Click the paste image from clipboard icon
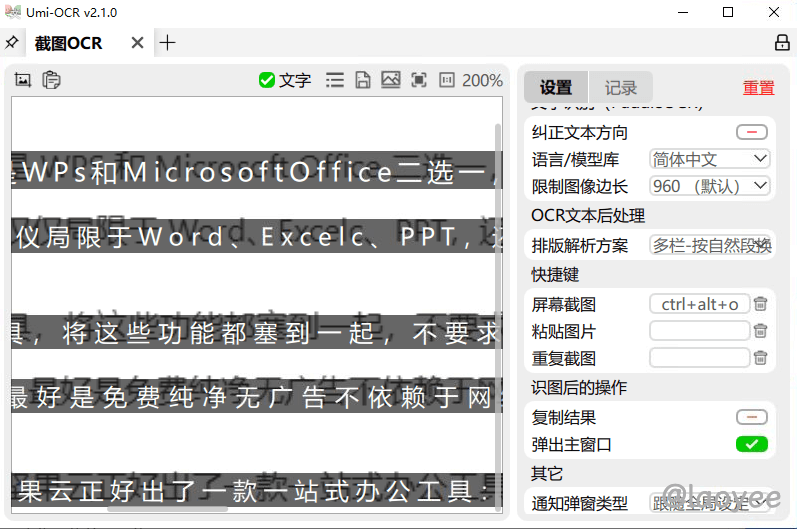The height and width of the screenshot is (529, 797). click(52, 80)
